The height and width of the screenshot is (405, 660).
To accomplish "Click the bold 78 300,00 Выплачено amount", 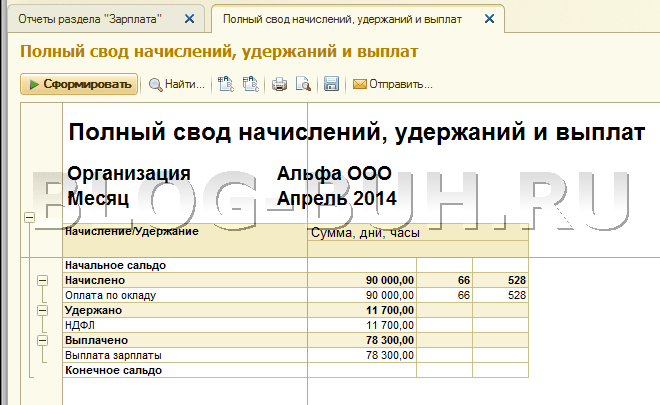I will click(390, 340).
